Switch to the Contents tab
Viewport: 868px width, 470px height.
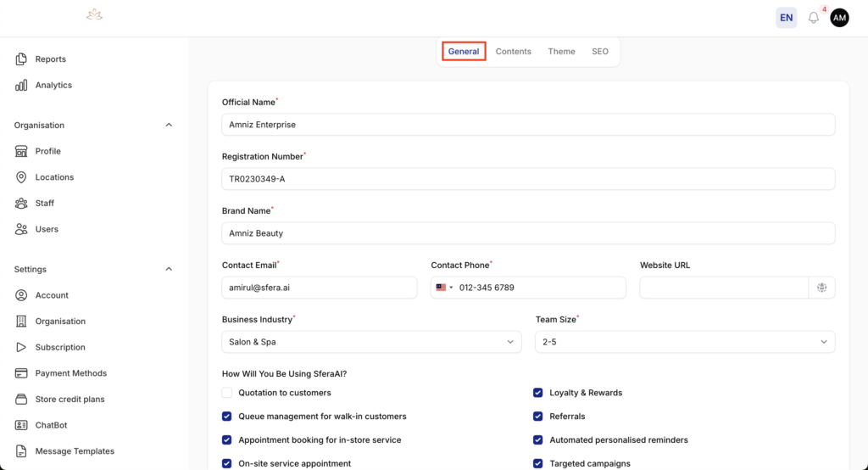point(513,52)
